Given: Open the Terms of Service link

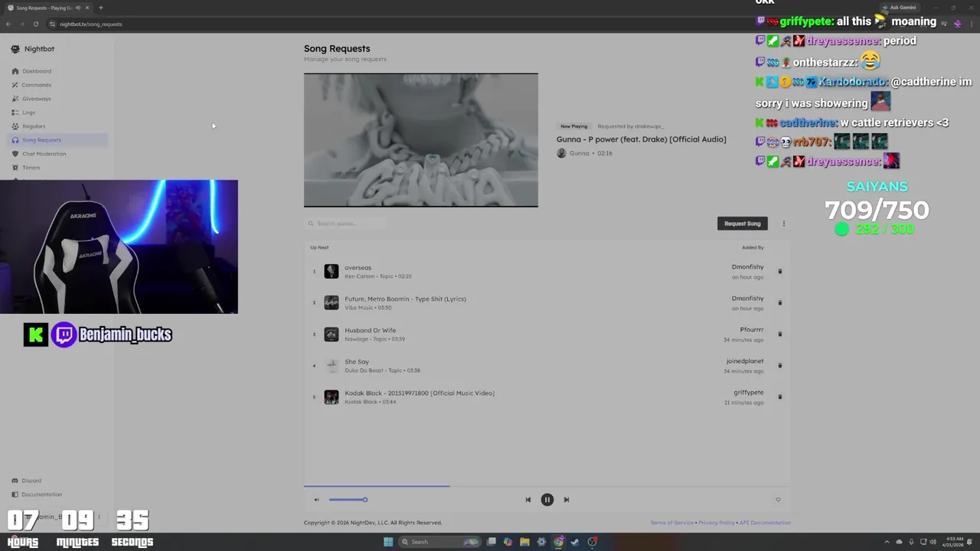Looking at the screenshot, I should [672, 523].
